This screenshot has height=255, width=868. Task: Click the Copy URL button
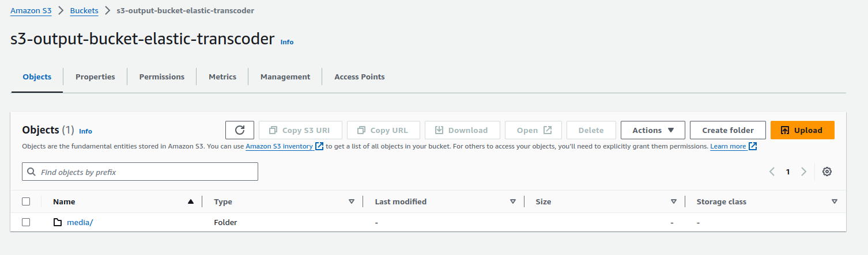click(383, 130)
